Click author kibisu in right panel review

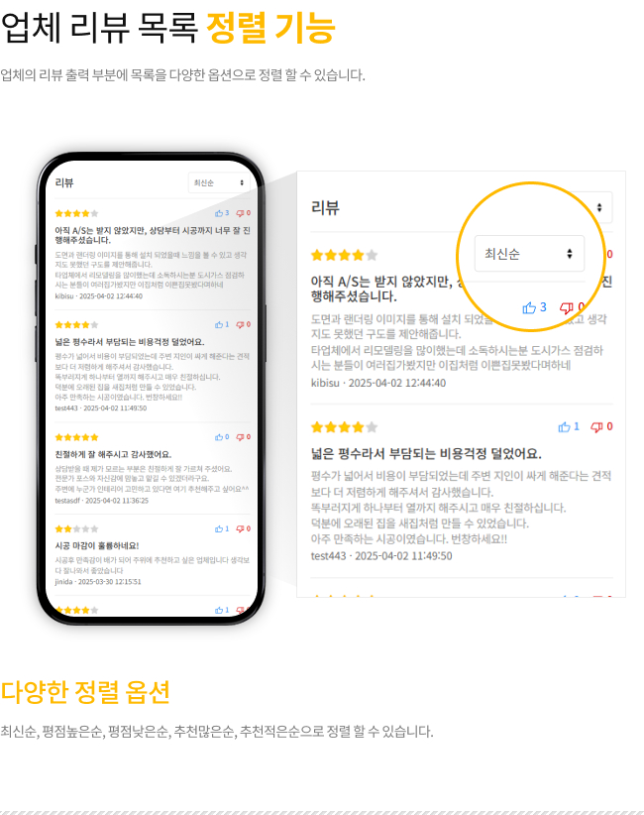325,383
